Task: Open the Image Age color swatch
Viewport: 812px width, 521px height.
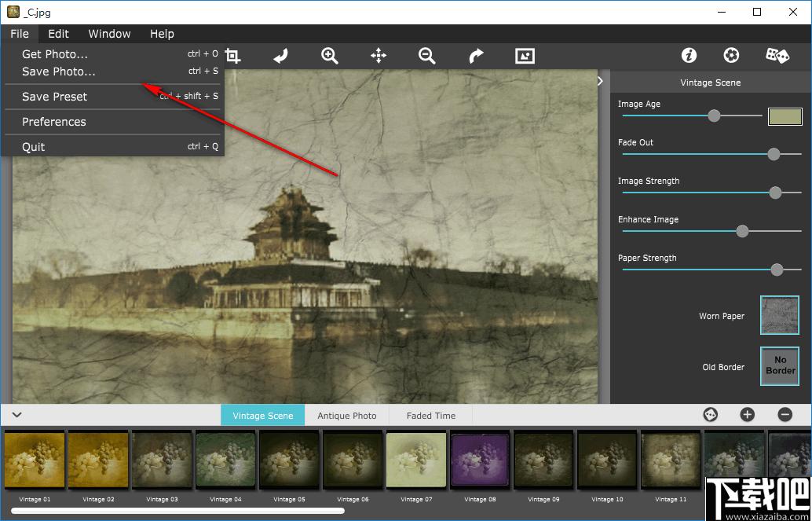Action: point(785,116)
